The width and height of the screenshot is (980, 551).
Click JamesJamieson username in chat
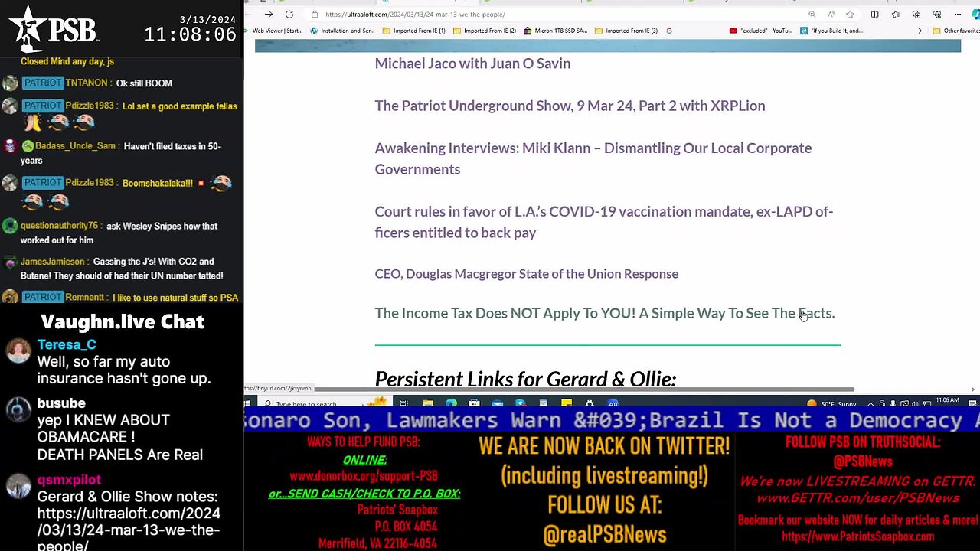(52, 262)
